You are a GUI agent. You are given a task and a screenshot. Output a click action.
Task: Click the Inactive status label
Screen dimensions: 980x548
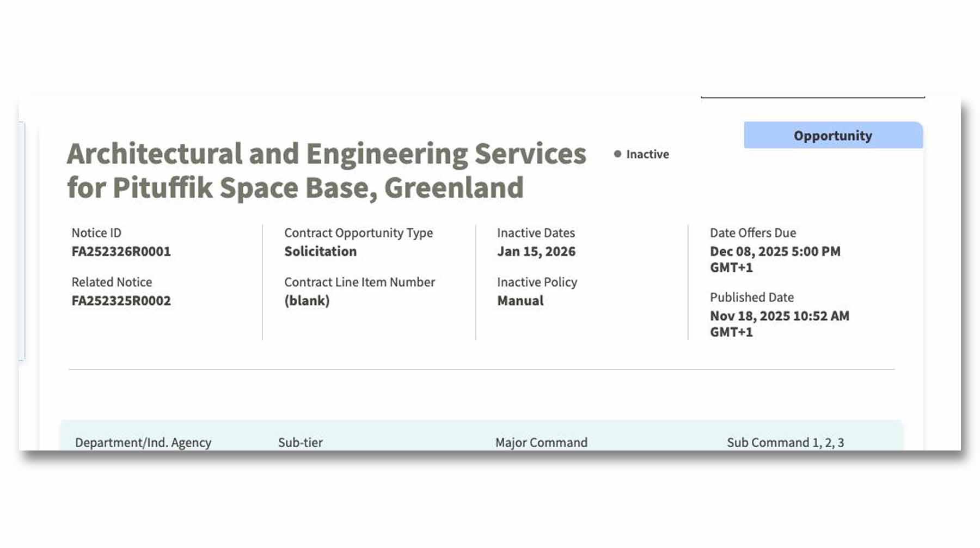(647, 154)
